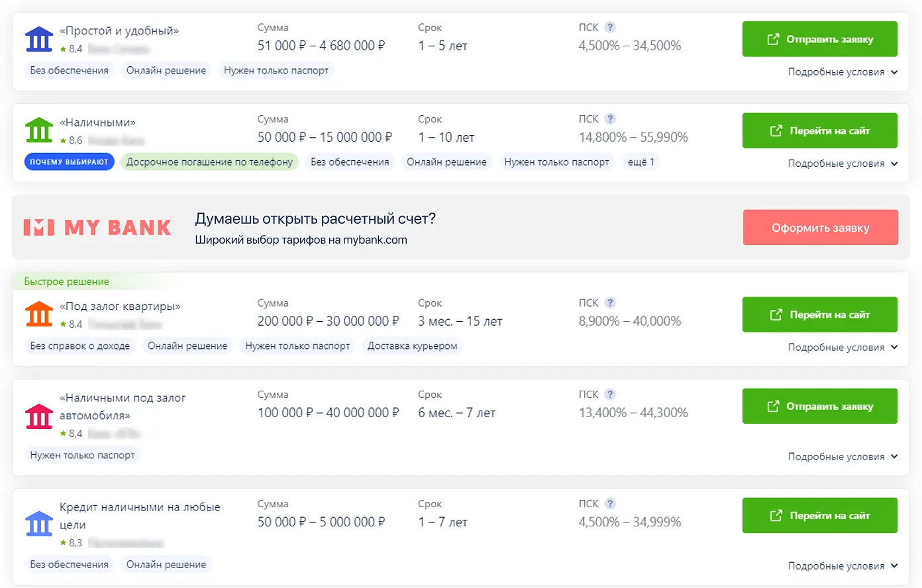Expand «Подробные условия» for «Простой и удобный»

click(x=842, y=72)
